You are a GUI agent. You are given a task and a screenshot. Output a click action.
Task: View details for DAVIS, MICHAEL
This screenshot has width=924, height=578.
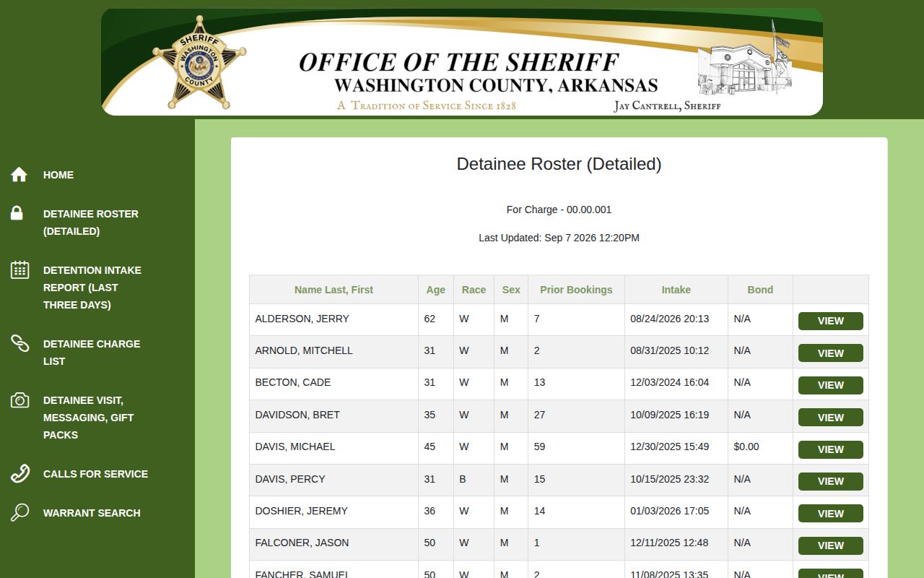click(x=830, y=449)
